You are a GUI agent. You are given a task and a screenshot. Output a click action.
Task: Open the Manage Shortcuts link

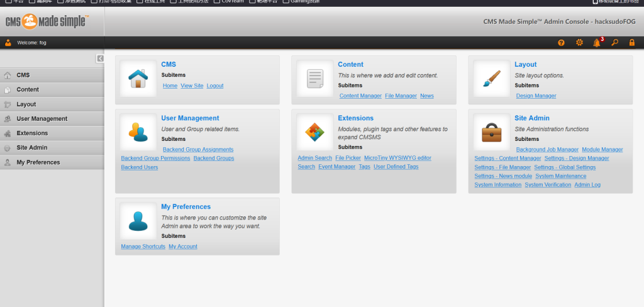[143, 247]
